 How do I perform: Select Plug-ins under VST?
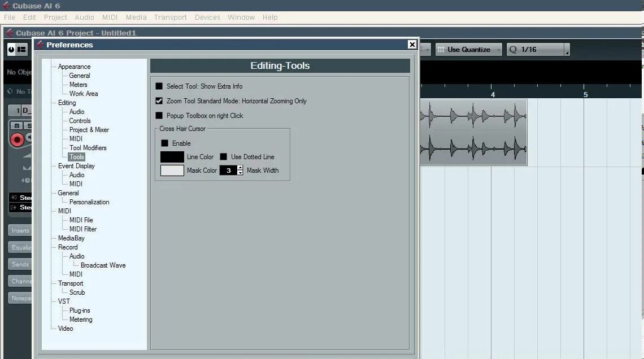tap(80, 310)
